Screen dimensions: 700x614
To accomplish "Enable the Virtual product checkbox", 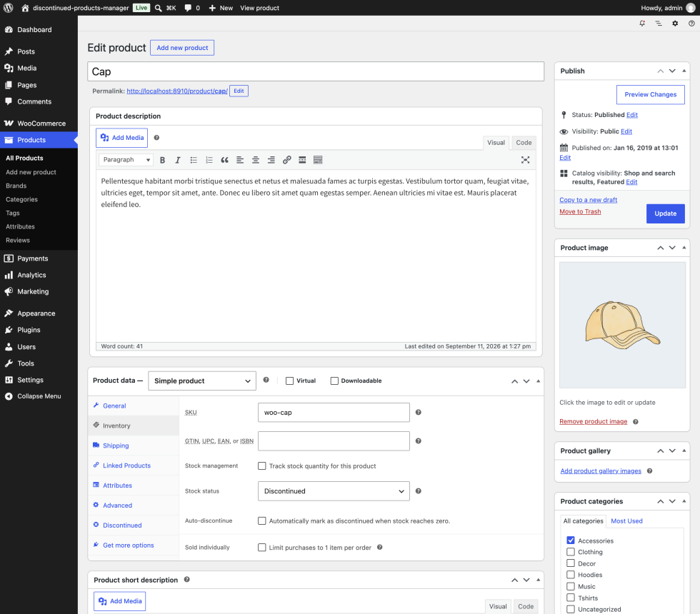I will point(290,381).
